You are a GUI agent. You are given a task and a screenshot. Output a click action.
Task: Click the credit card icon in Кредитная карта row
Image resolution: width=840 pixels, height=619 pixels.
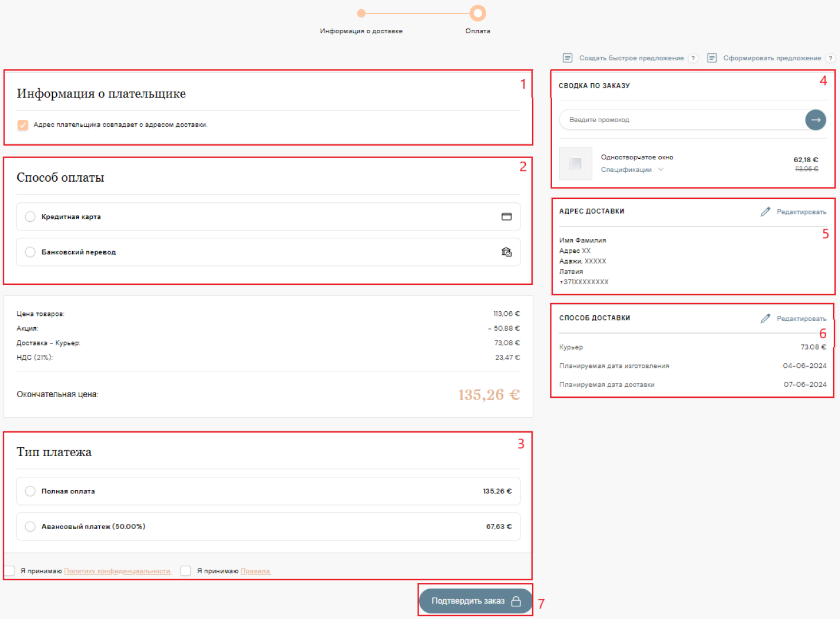pos(506,217)
